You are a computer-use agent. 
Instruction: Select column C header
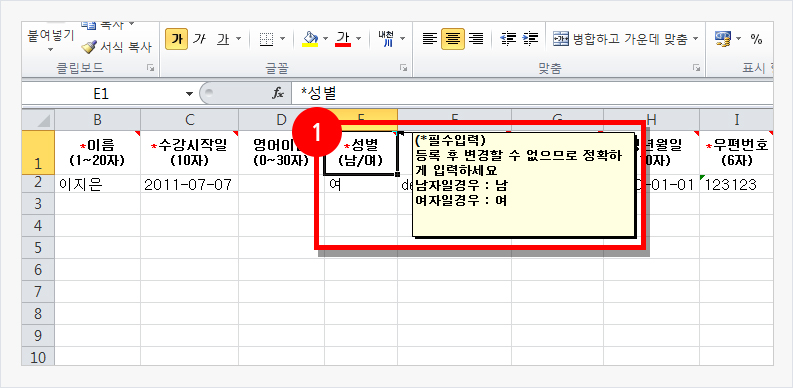pos(190,119)
